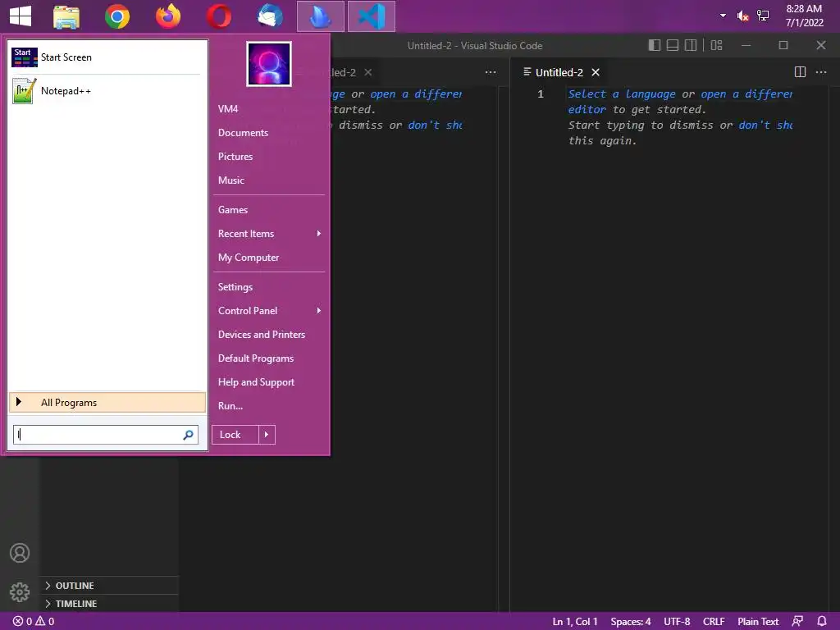Open the Run... dialog

coord(231,406)
